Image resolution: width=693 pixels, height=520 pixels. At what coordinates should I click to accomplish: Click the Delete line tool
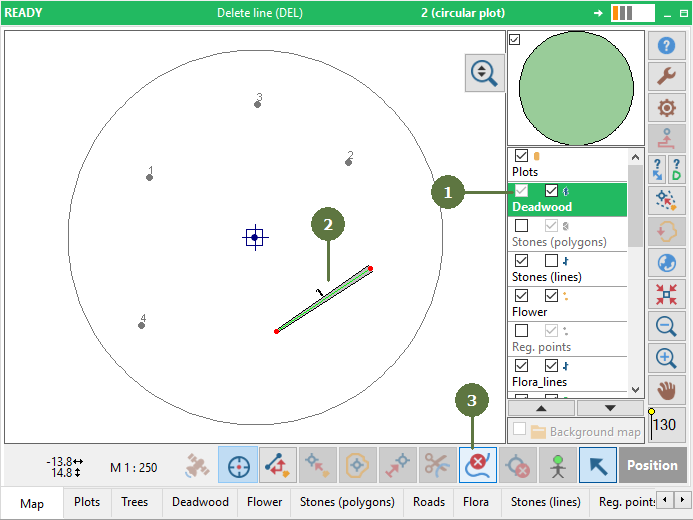click(x=478, y=465)
